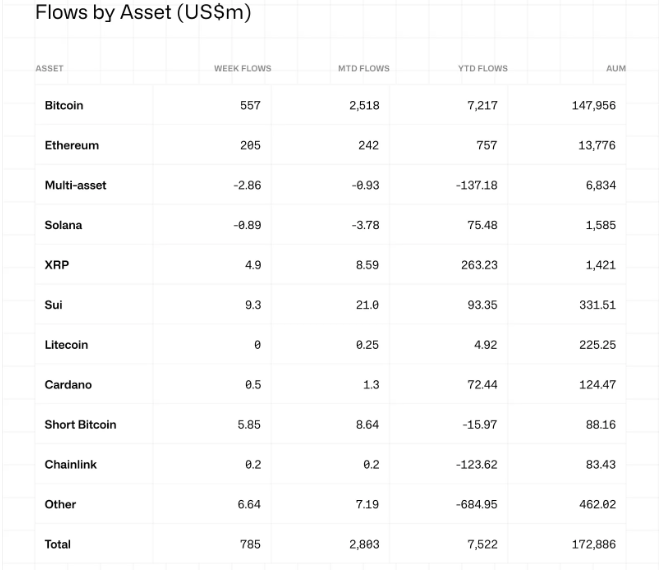
Task: Click the Total row label
Action: click(x=57, y=545)
